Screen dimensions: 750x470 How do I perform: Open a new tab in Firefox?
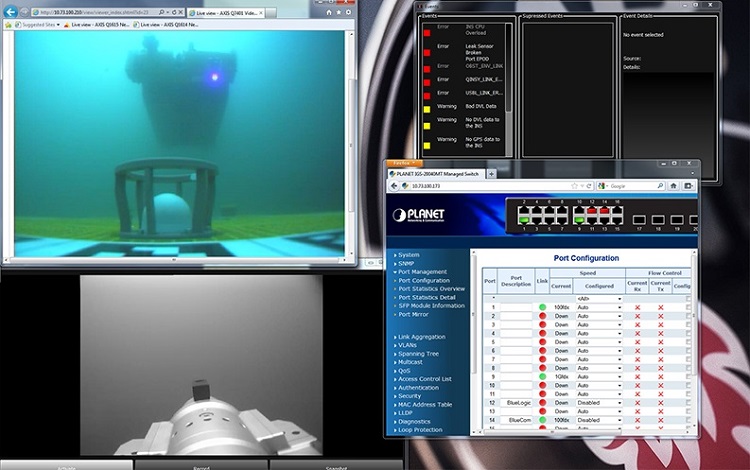[x=491, y=174]
